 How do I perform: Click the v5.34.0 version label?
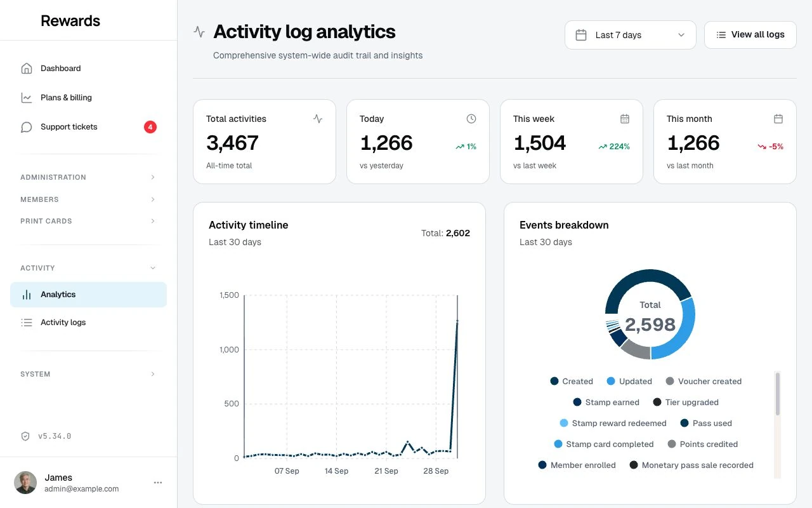tap(55, 436)
